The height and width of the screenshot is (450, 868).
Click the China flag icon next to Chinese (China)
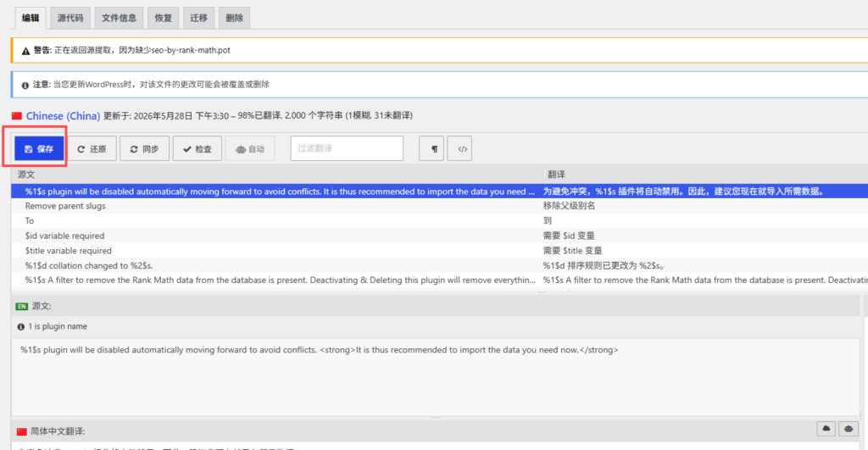point(17,116)
